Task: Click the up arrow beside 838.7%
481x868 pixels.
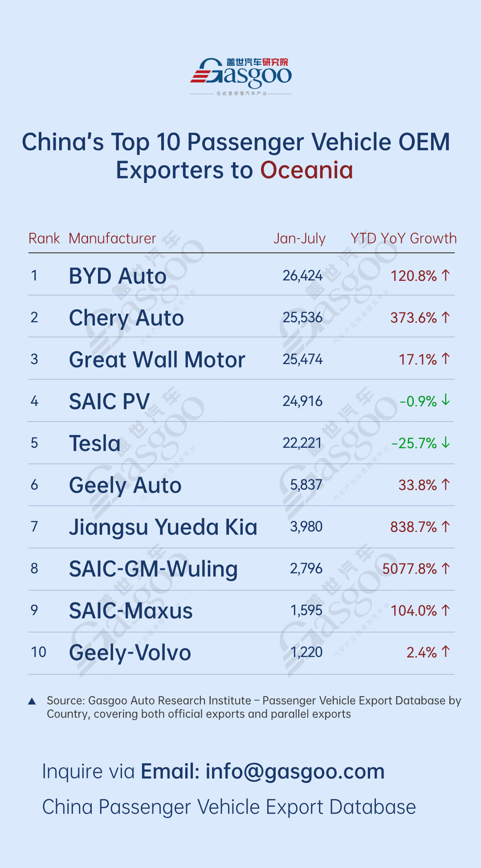Action: [x=446, y=527]
